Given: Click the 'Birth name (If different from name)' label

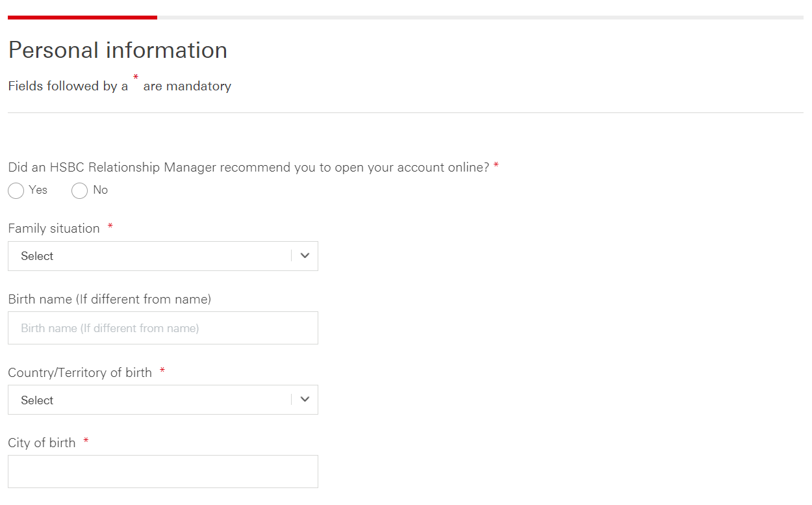Looking at the screenshot, I should 109,299.
